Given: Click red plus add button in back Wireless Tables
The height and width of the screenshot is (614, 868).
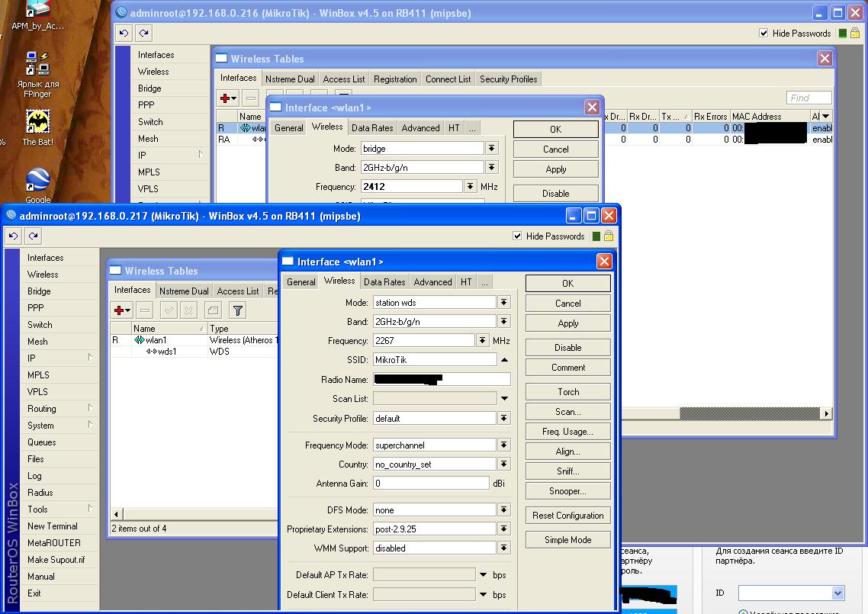Looking at the screenshot, I should 227,98.
